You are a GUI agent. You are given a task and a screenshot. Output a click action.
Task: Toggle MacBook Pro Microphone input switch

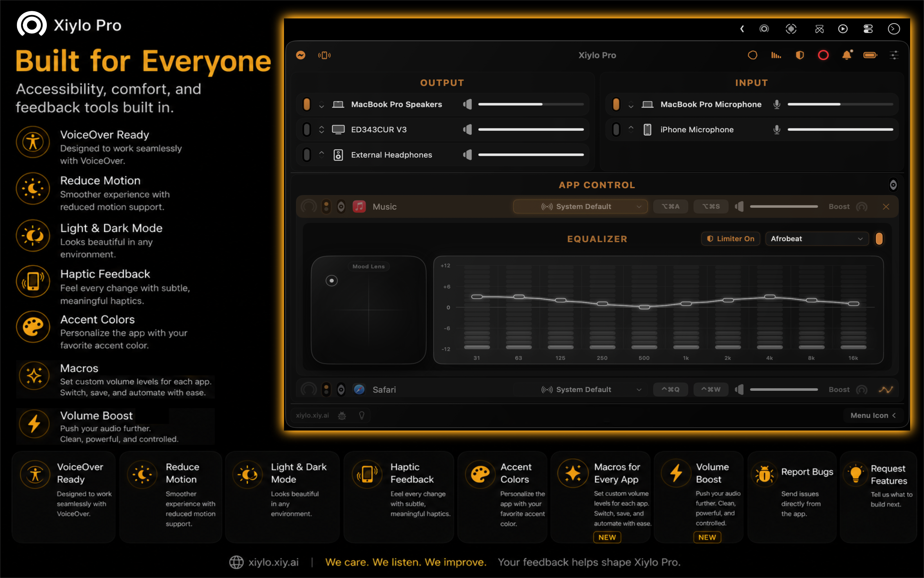tap(616, 104)
